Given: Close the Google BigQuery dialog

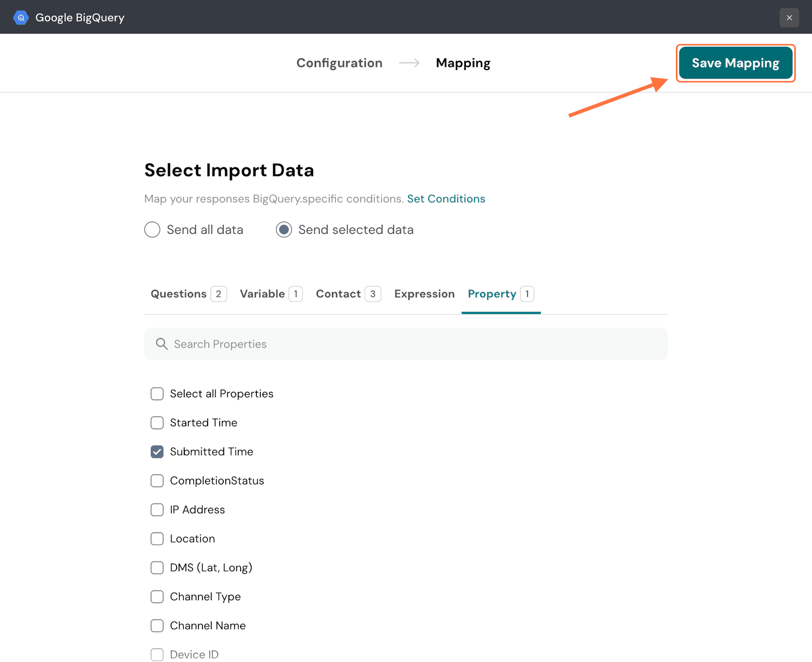Looking at the screenshot, I should click(789, 18).
